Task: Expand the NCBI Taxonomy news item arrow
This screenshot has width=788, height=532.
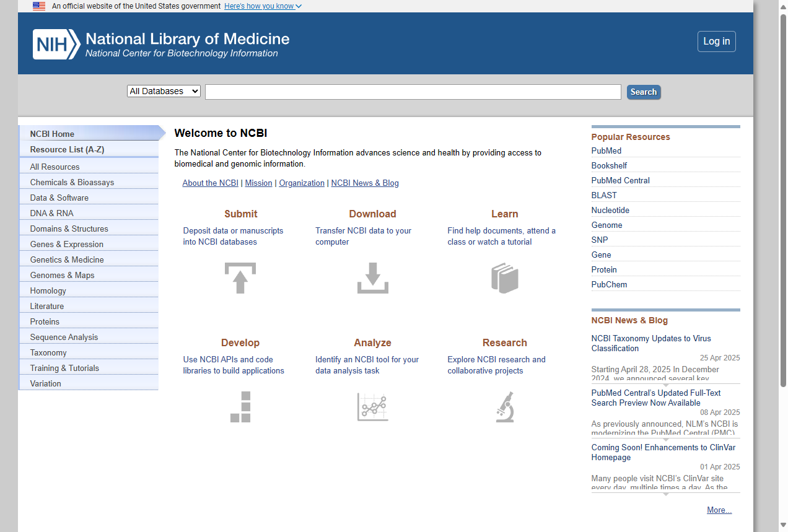Action: click(x=665, y=385)
